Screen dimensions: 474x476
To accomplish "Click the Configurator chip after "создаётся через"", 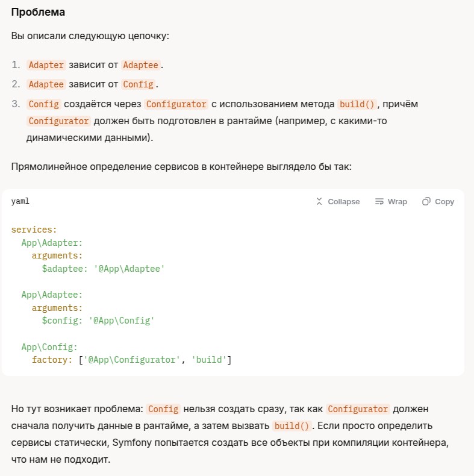I will pos(176,104).
